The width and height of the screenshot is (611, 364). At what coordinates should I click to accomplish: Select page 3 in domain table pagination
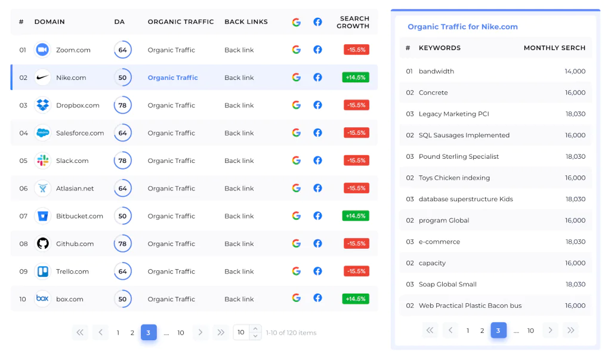click(x=149, y=332)
